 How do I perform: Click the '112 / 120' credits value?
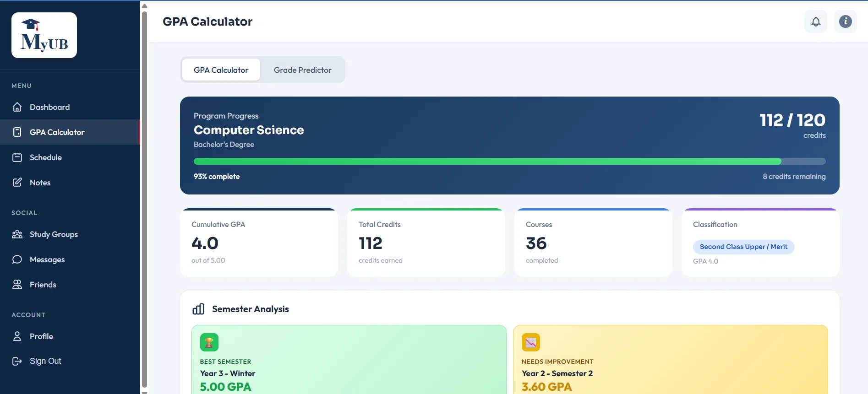tap(792, 120)
